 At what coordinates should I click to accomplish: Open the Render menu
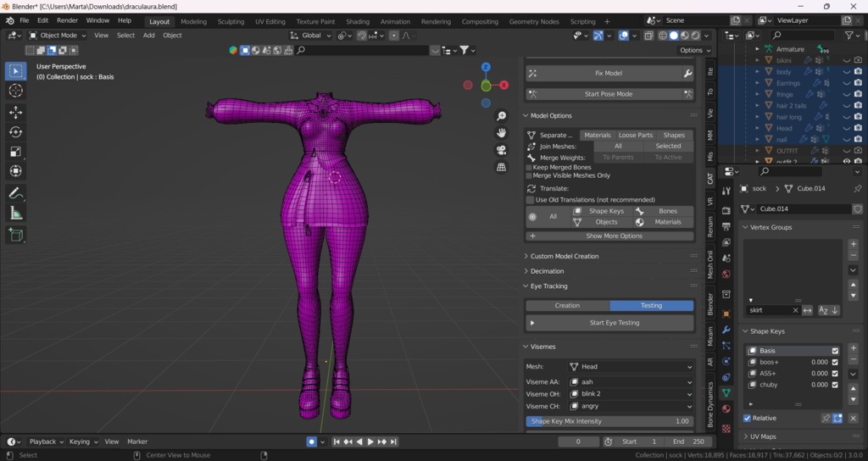coord(68,20)
